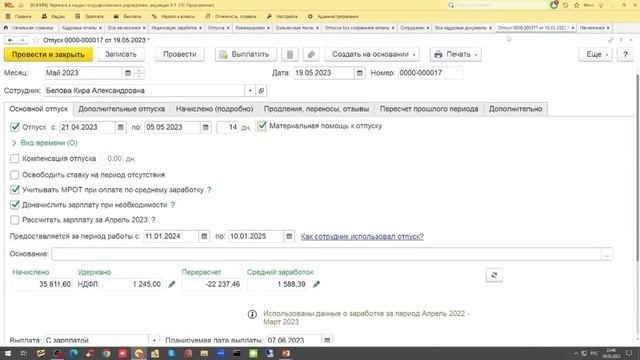Open Task View on taskbar
Screen dimensions: 640x360
tap(24, 353)
